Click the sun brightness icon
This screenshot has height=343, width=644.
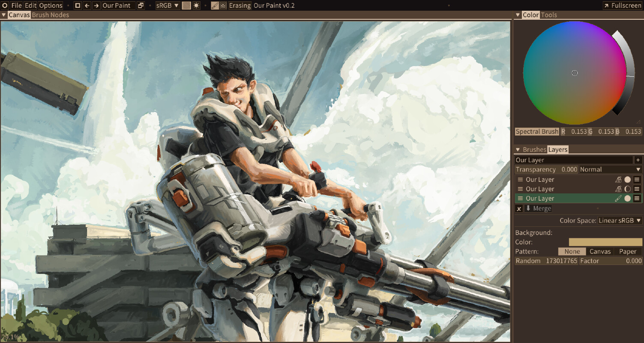click(x=196, y=6)
